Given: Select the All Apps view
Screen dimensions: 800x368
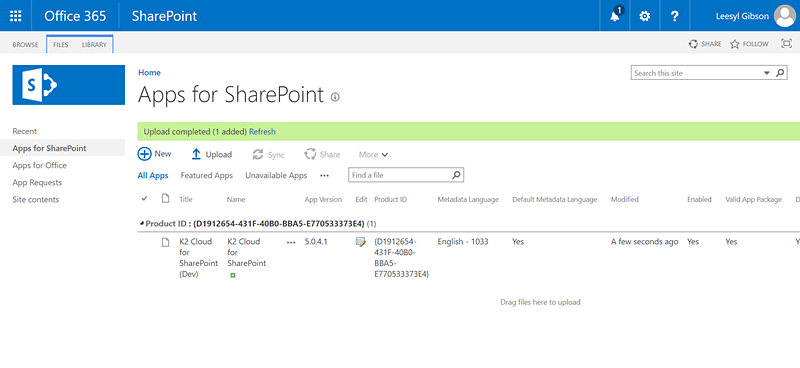Looking at the screenshot, I should 153,175.
